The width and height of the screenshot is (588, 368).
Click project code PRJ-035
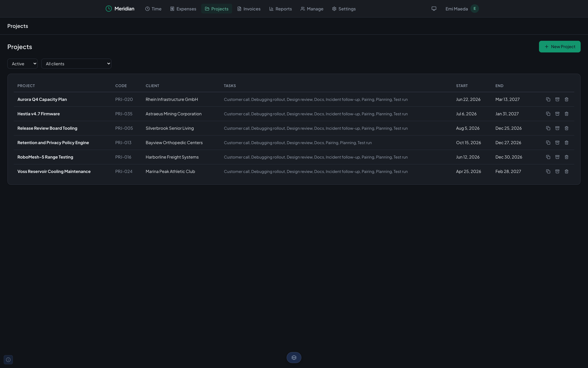point(124,114)
